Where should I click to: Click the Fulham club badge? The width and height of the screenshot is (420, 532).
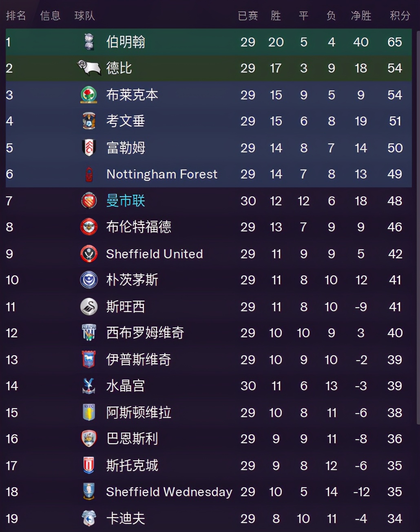[89, 148]
